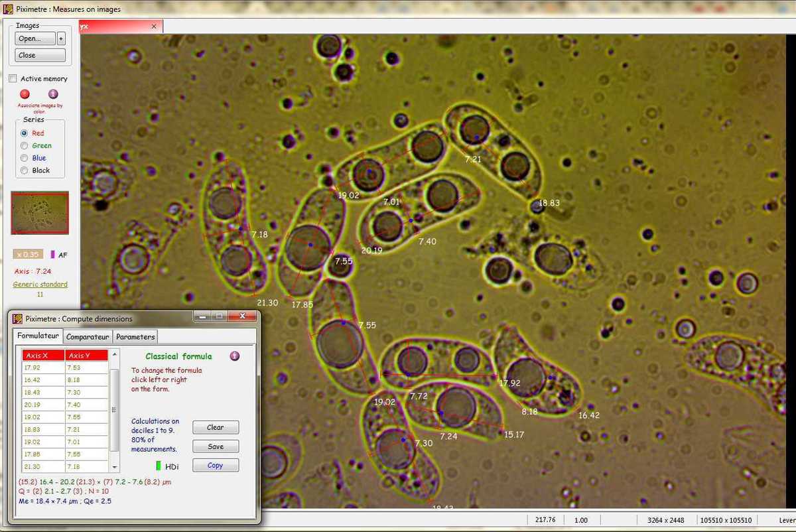Open the Parameters tab
The height and width of the screenshot is (532, 796).
click(x=135, y=337)
